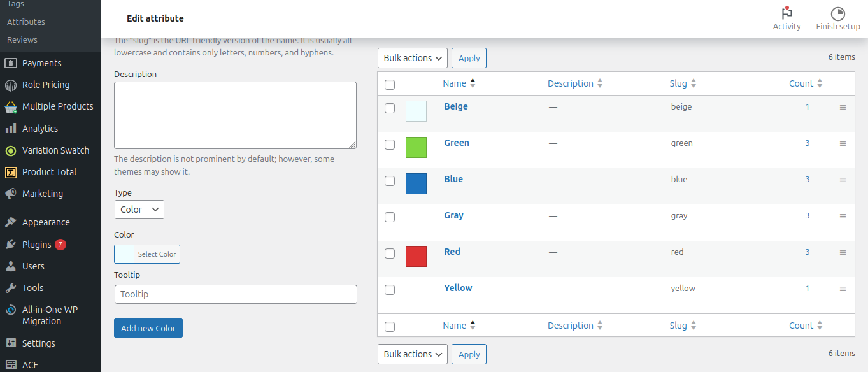Open the Attributes menu entry
Screen dimensions: 868x372
pos(26,21)
